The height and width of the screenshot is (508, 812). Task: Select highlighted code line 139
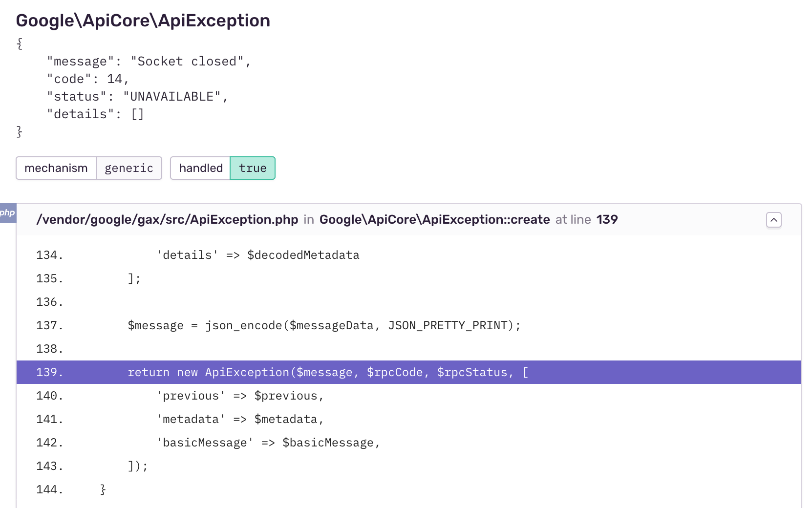pos(409,372)
